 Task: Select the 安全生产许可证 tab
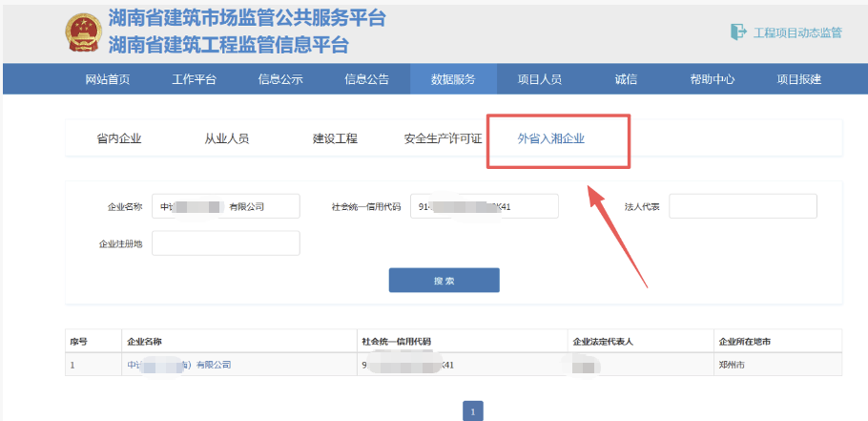click(443, 139)
